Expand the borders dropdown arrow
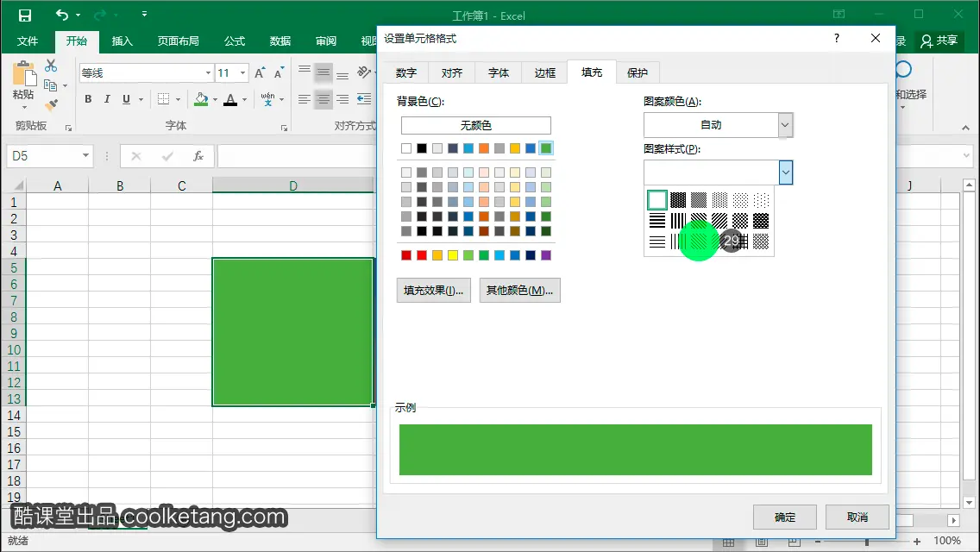 178,99
